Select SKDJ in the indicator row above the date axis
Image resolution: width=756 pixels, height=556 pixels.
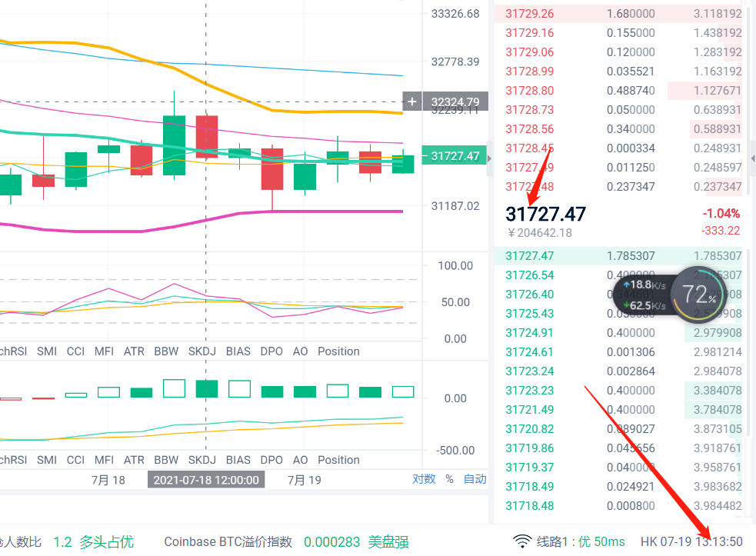[202, 460]
